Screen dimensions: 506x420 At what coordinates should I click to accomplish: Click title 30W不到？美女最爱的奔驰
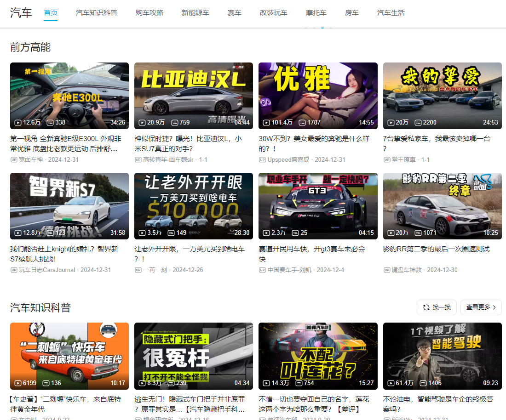click(x=314, y=144)
